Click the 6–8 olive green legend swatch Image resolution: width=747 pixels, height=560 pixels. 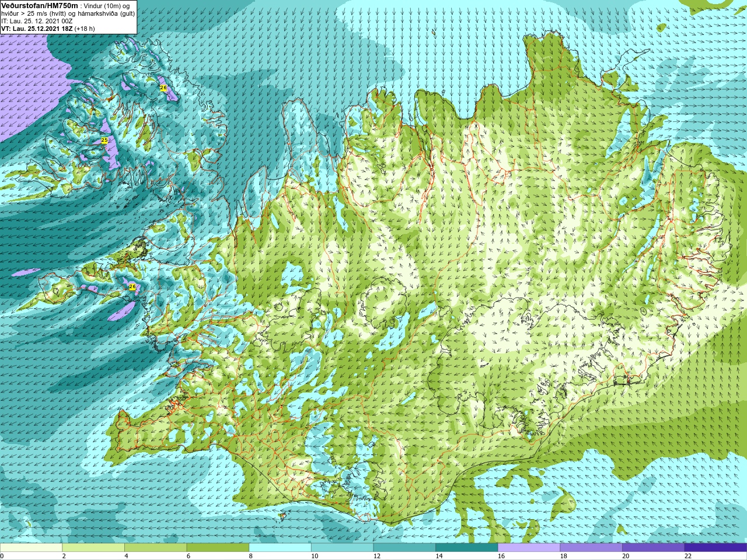coord(218,548)
